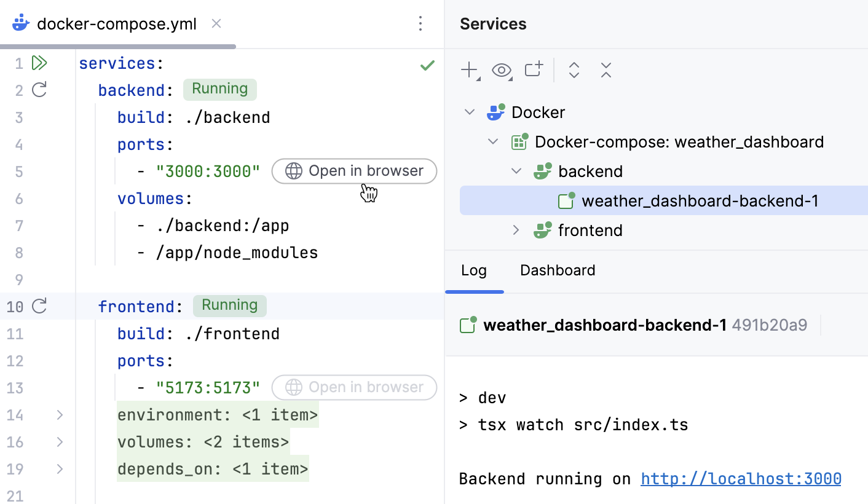Open the http://localhost:3000 link in the log
Screen dimensions: 868x504
(x=741, y=479)
